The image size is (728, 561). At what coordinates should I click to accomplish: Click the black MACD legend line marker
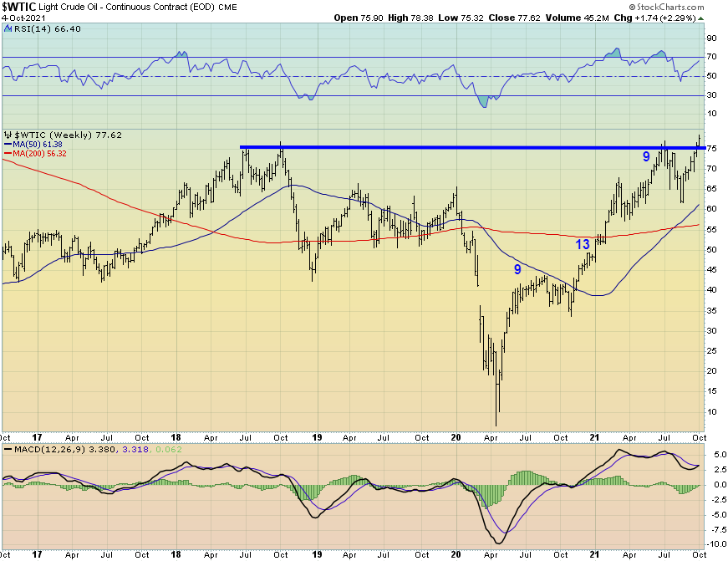(8, 451)
